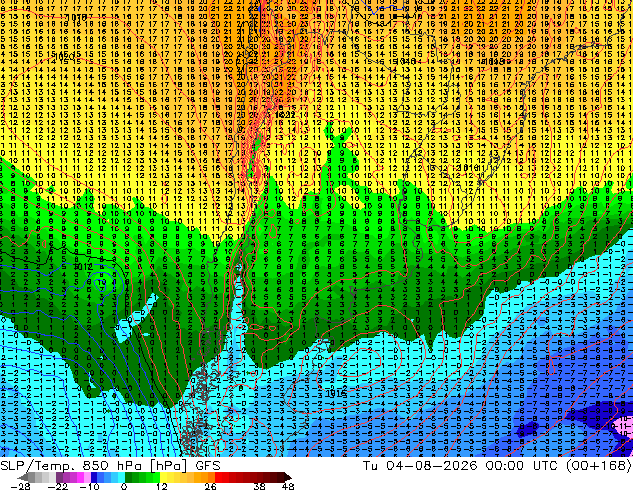Click the cyan legend swatch above 0
The width and height of the screenshot is (634, 490).
click(121, 477)
